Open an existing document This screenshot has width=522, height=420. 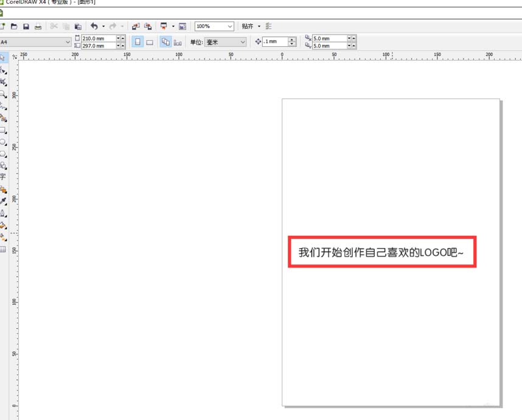click(x=13, y=26)
